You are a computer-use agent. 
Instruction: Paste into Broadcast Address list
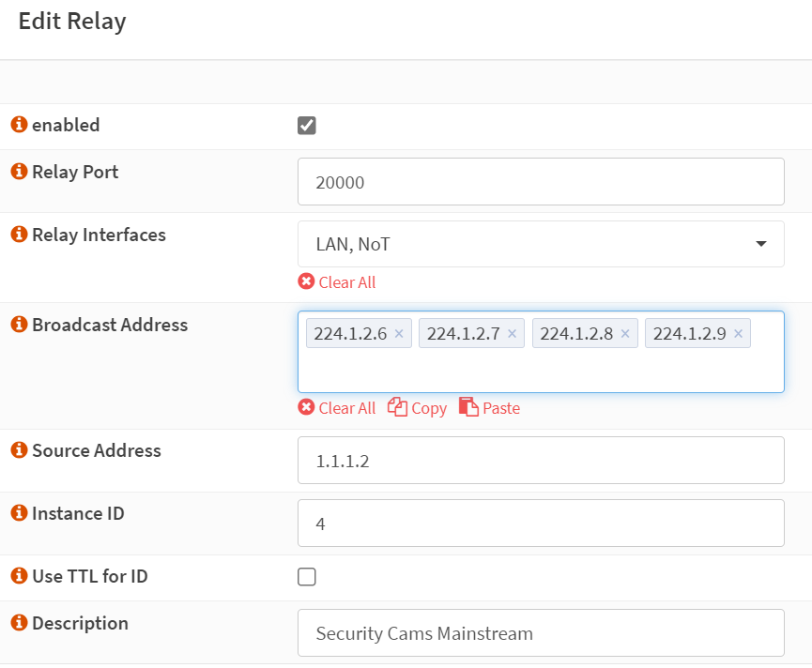coord(489,408)
